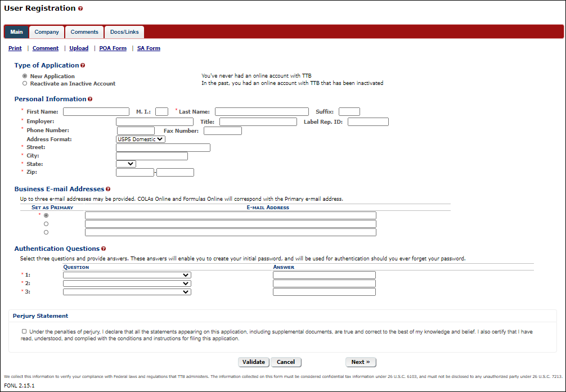Set the second e-mail address as primary
Image resolution: width=566 pixels, height=392 pixels.
click(x=46, y=224)
